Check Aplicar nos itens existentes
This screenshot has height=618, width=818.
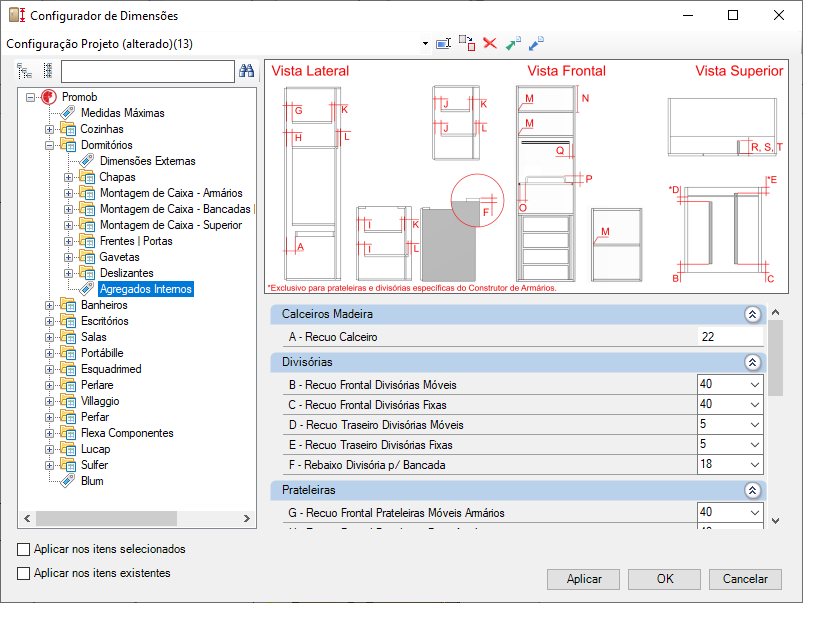click(23, 573)
